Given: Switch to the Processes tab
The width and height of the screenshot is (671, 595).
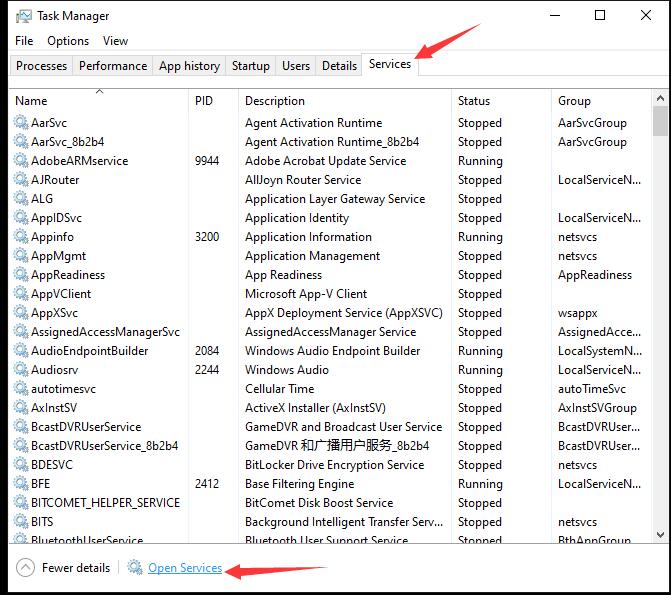Looking at the screenshot, I should point(41,66).
